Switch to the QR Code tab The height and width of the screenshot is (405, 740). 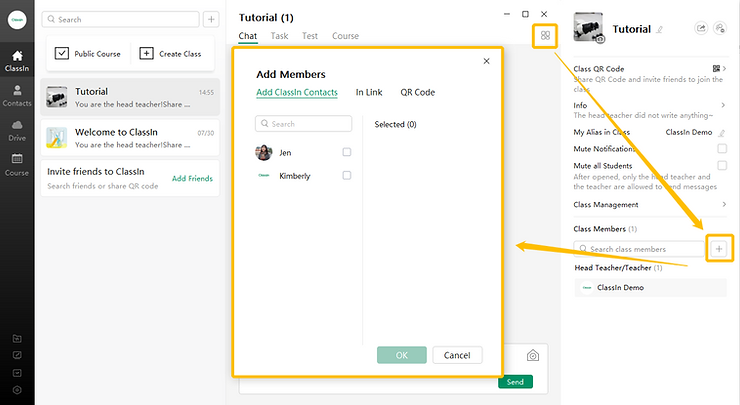[417, 93]
